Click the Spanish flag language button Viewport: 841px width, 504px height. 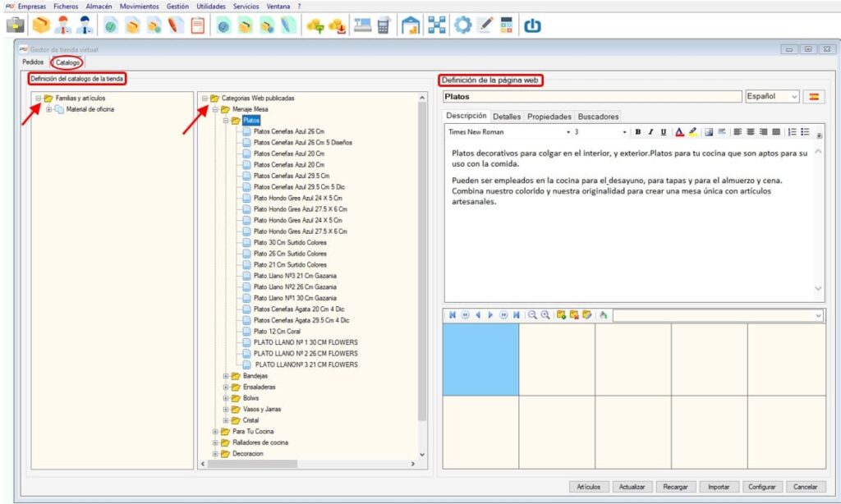(814, 97)
